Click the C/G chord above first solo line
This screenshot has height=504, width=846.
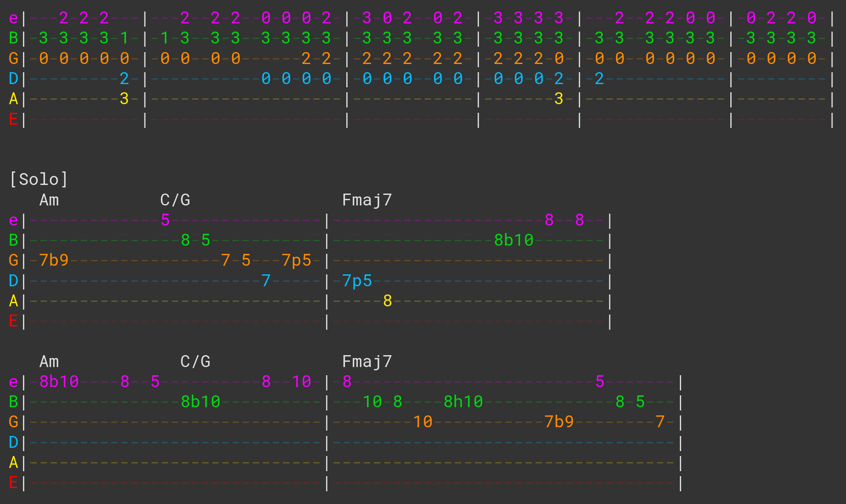[175, 200]
